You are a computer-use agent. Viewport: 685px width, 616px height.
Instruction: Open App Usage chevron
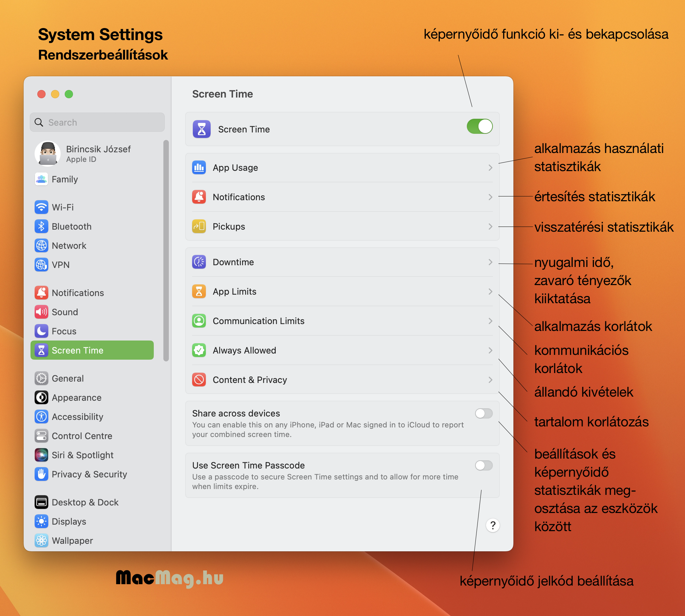(x=490, y=168)
